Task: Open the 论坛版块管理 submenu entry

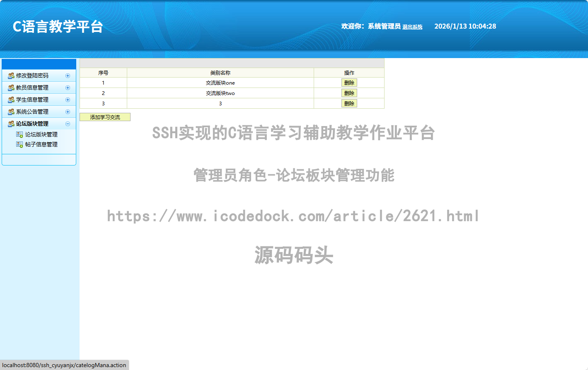Action: point(41,134)
